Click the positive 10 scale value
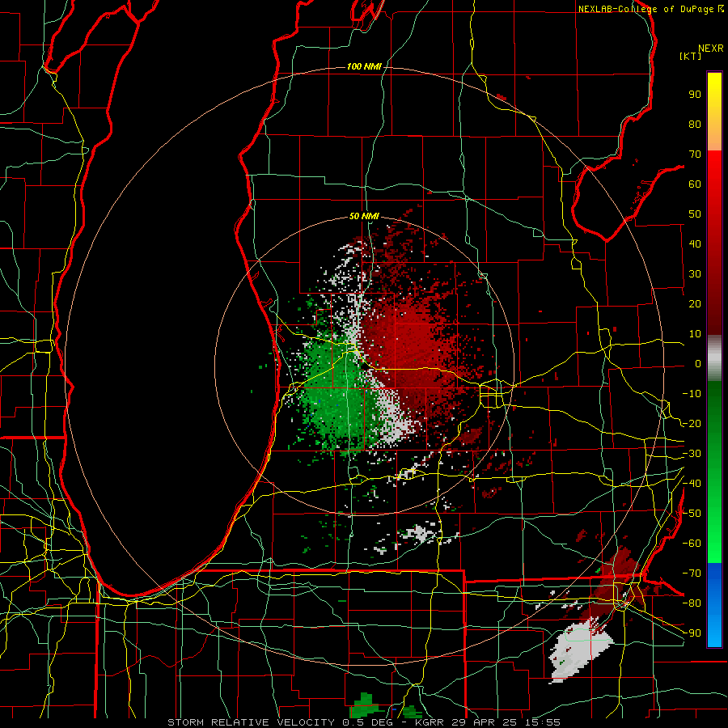The image size is (728, 728). click(695, 334)
